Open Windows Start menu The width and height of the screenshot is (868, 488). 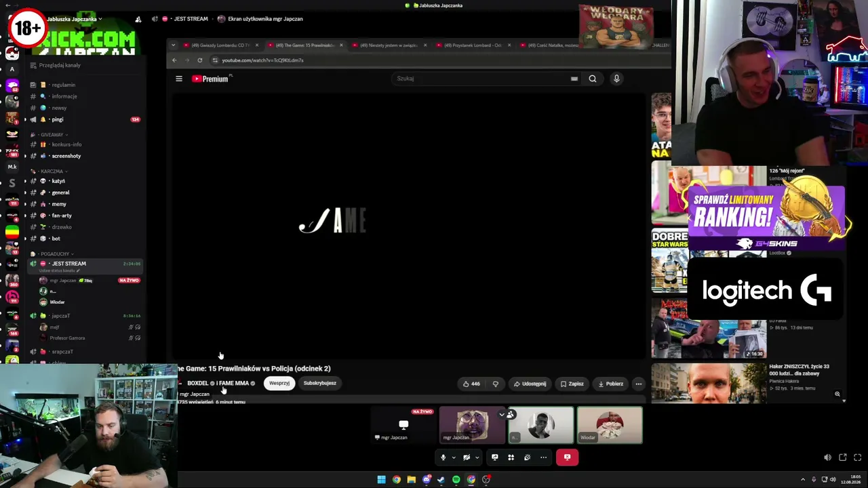tap(381, 480)
